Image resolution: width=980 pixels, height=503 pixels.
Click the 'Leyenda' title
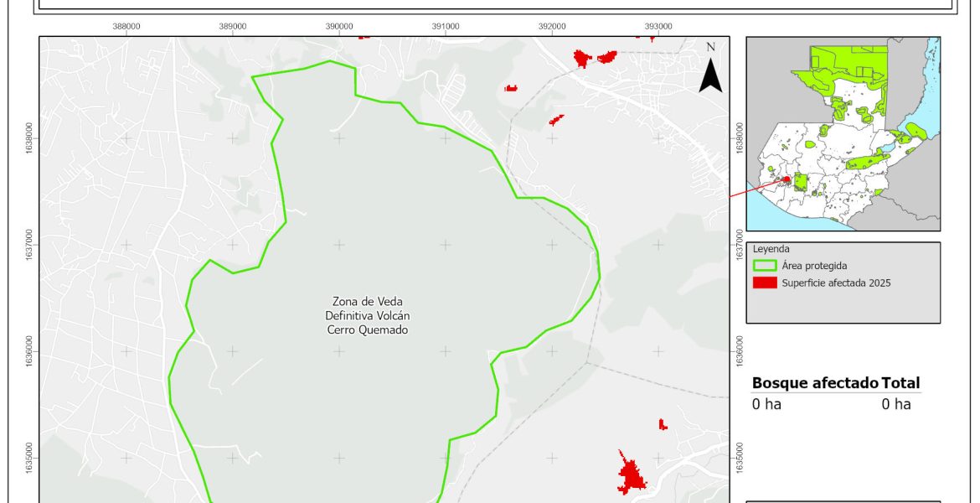771,249
